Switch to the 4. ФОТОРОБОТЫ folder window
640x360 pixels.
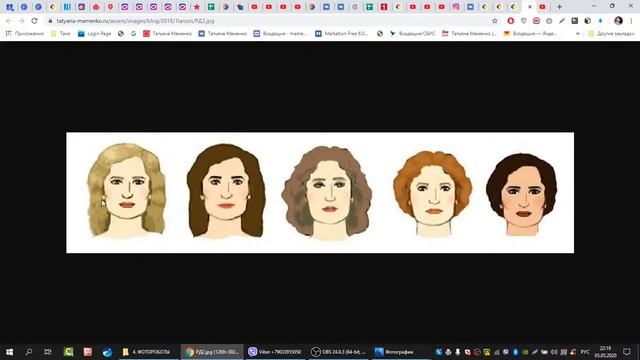[x=149, y=352]
